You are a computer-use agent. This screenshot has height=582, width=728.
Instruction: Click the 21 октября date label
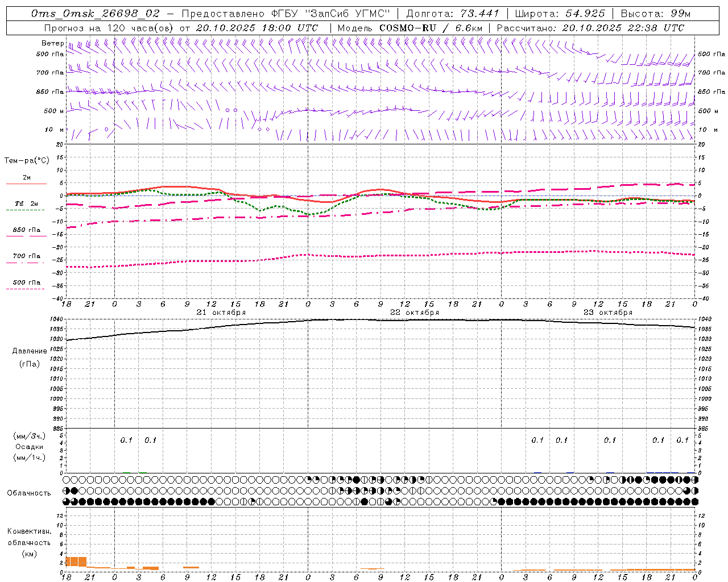pos(221,313)
